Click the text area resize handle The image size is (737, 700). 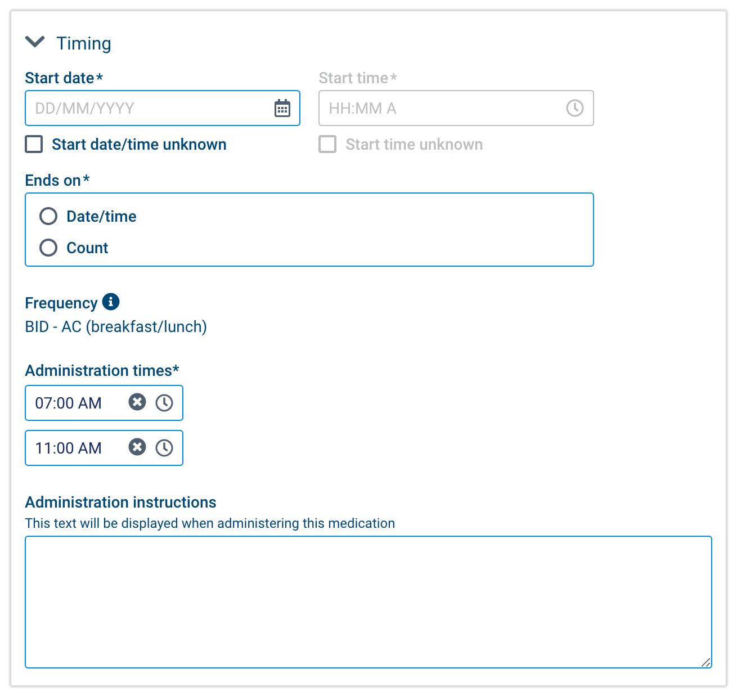coord(706,662)
